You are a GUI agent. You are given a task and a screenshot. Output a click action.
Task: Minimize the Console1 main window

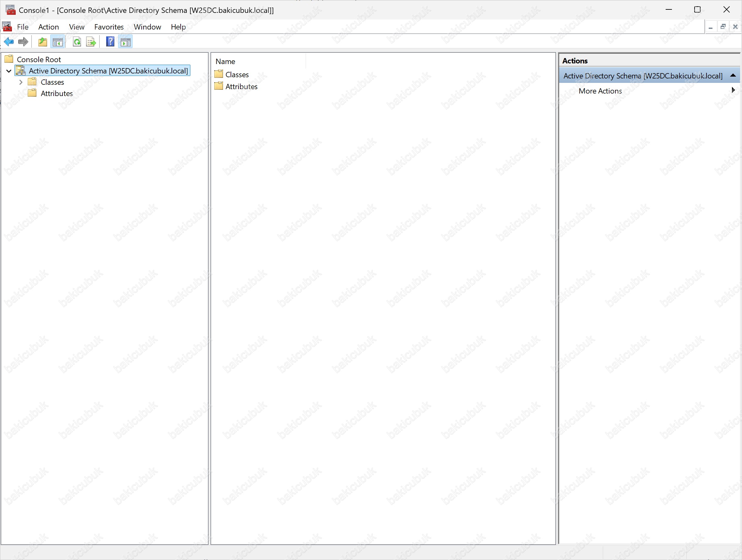point(668,10)
